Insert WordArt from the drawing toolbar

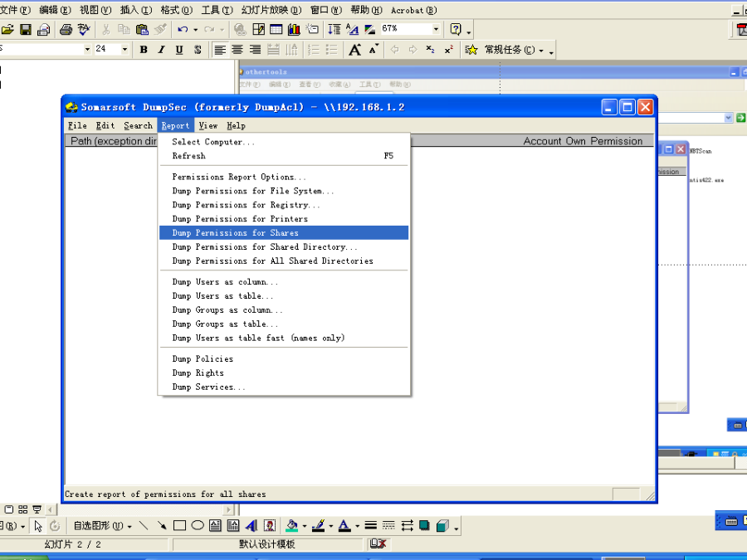pyautogui.click(x=251, y=526)
